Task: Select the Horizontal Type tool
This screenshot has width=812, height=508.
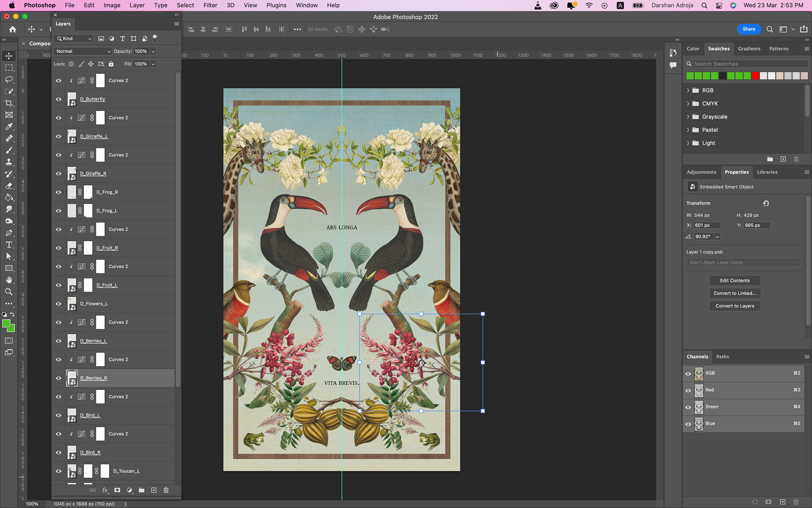Action: pos(9,245)
